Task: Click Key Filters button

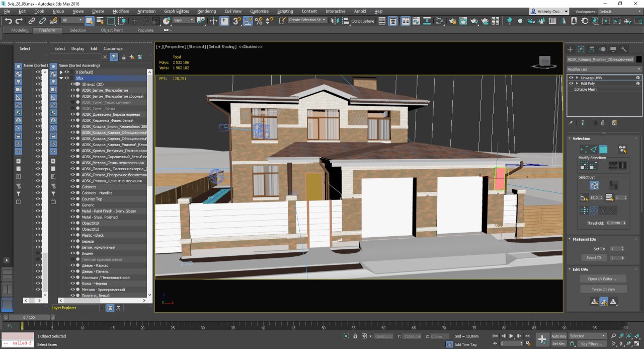Action: (591, 344)
